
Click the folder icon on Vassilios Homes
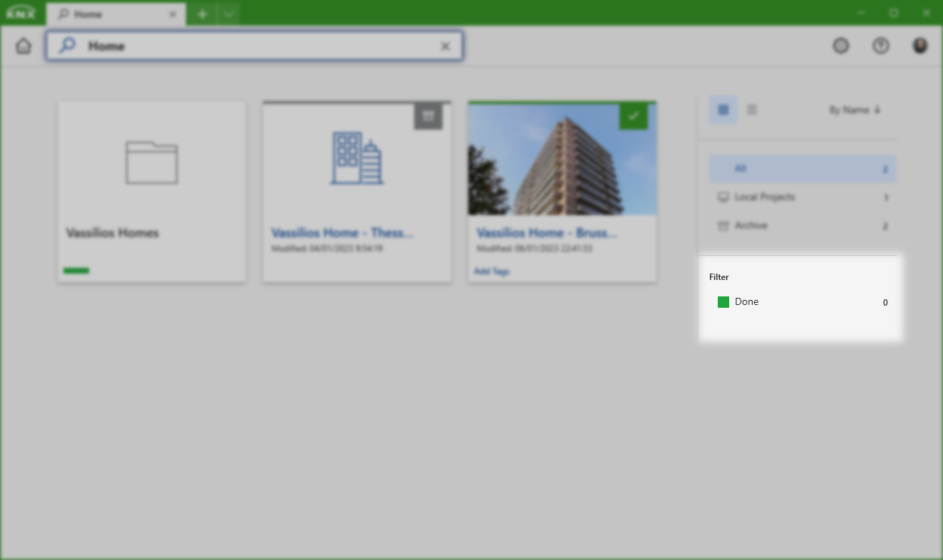pos(152,162)
